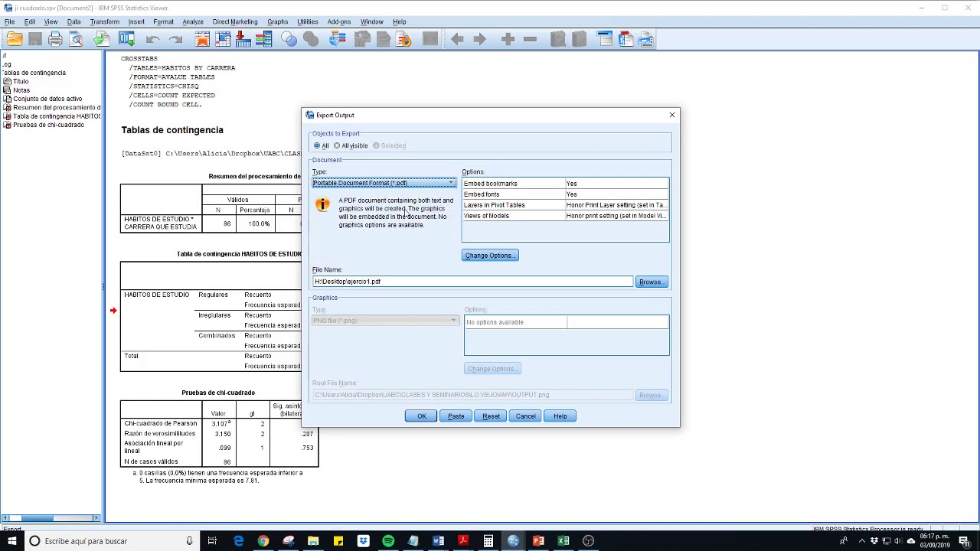Click the Print Preview toolbar icon
This screenshot has width=980, height=551.
[76, 39]
